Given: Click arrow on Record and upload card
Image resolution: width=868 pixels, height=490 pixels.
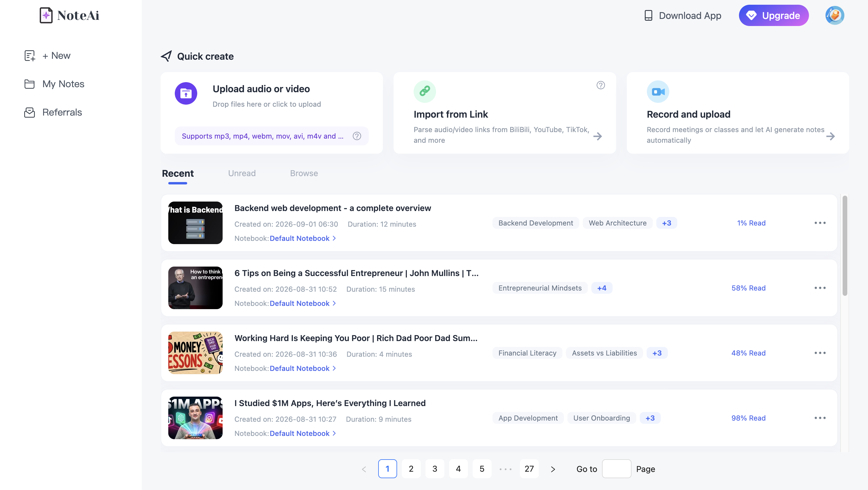Looking at the screenshot, I should 830,136.
